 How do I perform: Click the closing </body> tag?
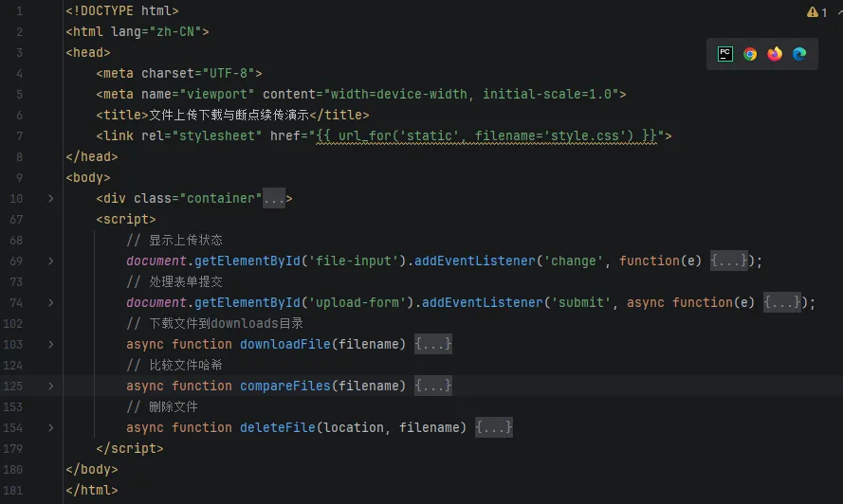coord(92,470)
